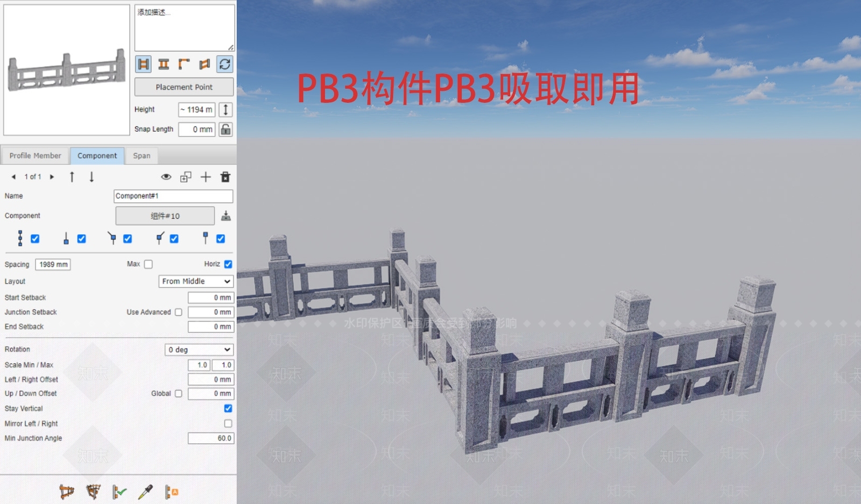861x504 pixels.
Task: Click the height measure arrow icon
Action: coord(226,110)
